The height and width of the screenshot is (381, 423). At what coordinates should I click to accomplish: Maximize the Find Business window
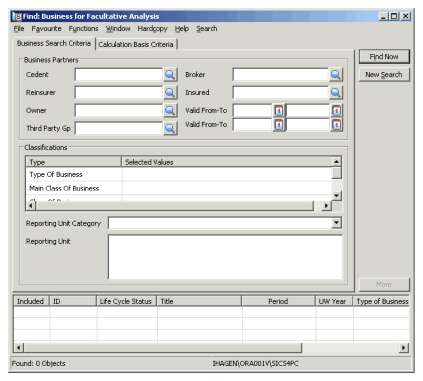point(394,16)
